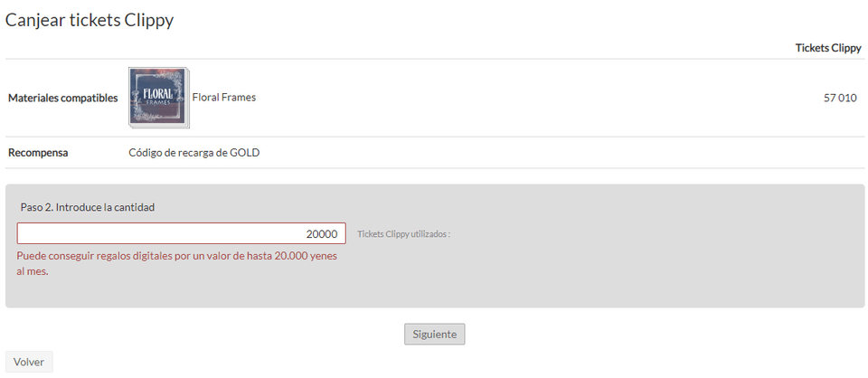Click the word yenes in the red warning

322,256
